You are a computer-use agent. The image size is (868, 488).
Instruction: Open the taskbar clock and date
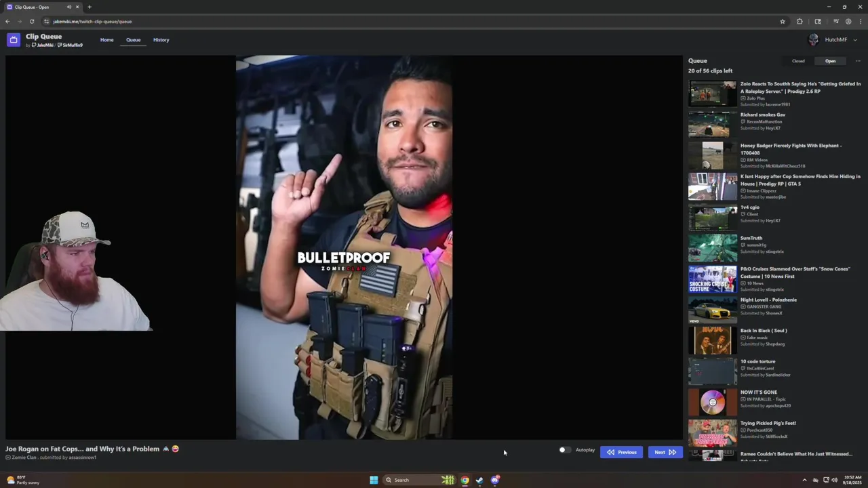853,480
